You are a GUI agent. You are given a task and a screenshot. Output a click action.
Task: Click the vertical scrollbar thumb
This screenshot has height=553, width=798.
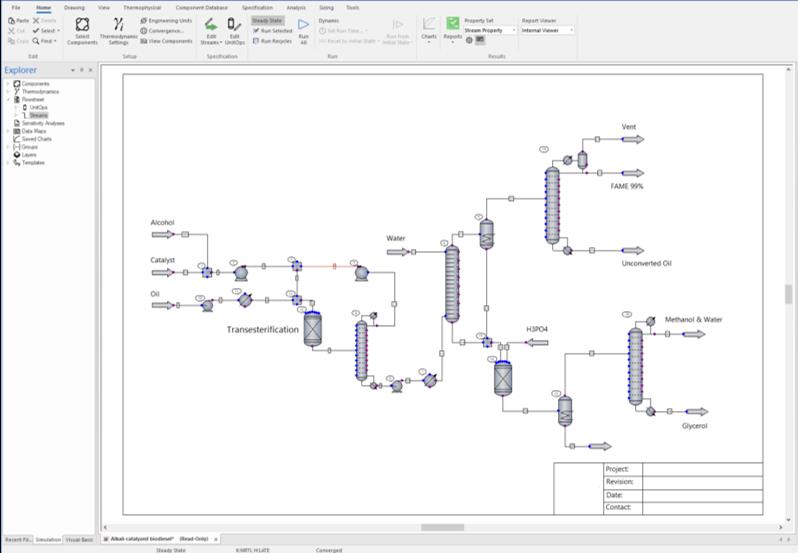[789, 294]
